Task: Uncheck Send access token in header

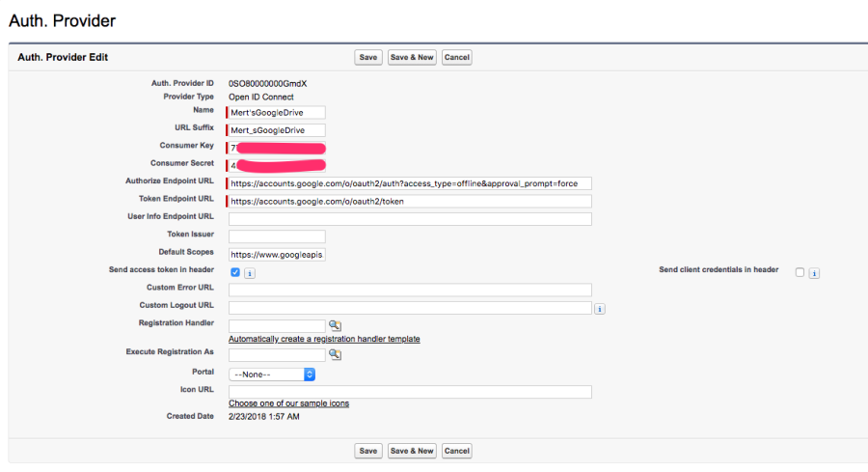Action: point(234,272)
